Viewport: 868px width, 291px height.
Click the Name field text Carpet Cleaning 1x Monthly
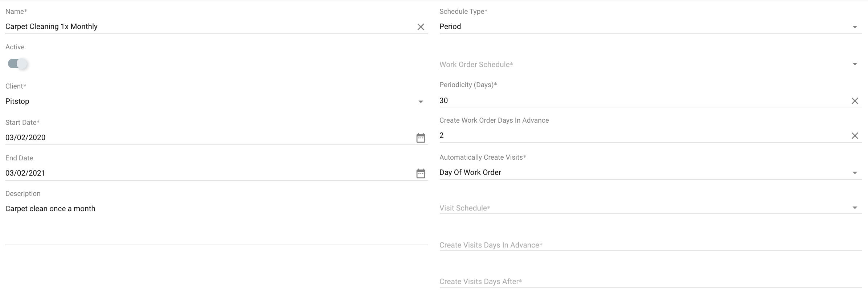click(x=52, y=26)
